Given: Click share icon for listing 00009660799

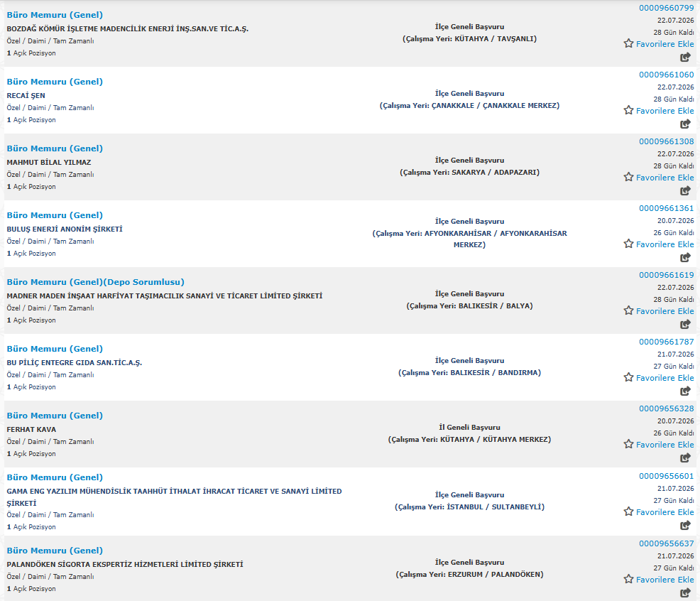Looking at the screenshot, I should pos(685,58).
